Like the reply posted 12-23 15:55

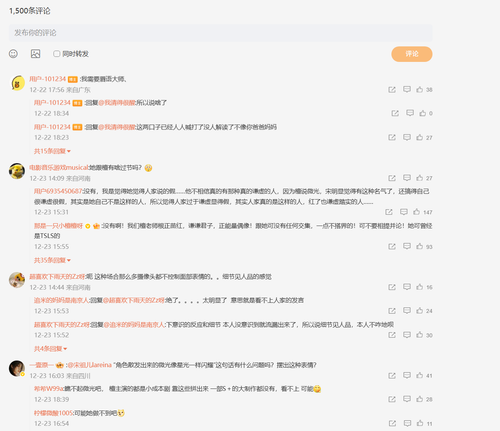tap(419, 246)
